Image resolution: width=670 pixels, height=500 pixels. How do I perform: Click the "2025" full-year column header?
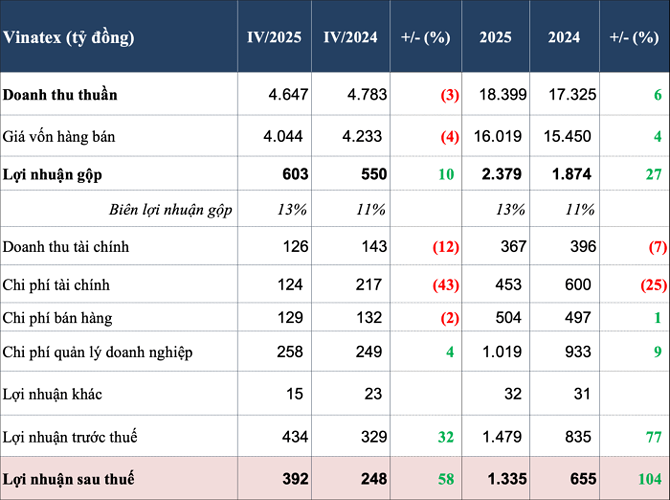[495, 37]
